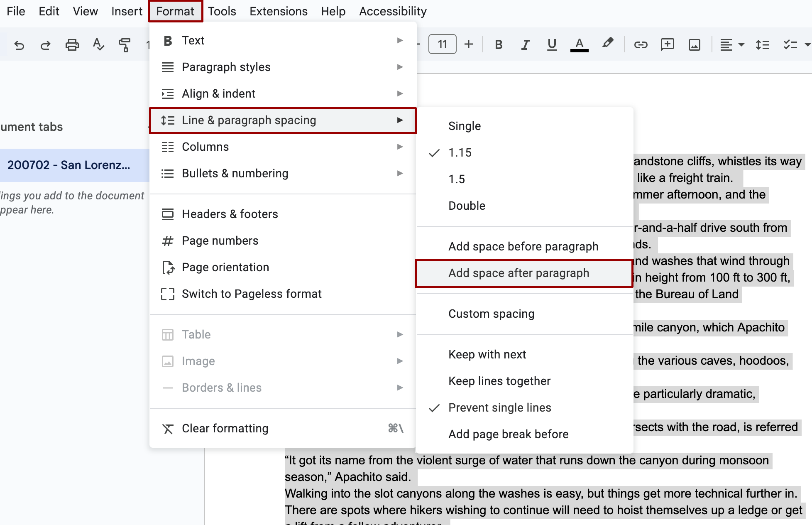Open the Tools menu
The width and height of the screenshot is (812, 525).
[222, 11]
